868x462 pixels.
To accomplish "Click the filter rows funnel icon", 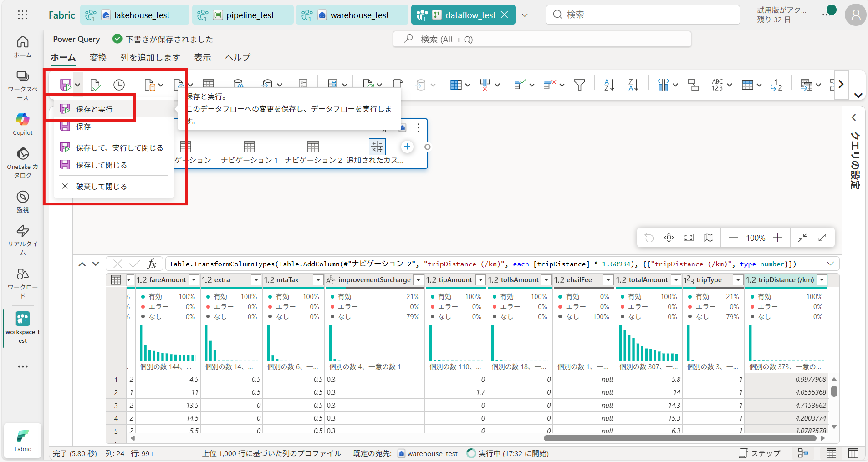I will coord(579,85).
